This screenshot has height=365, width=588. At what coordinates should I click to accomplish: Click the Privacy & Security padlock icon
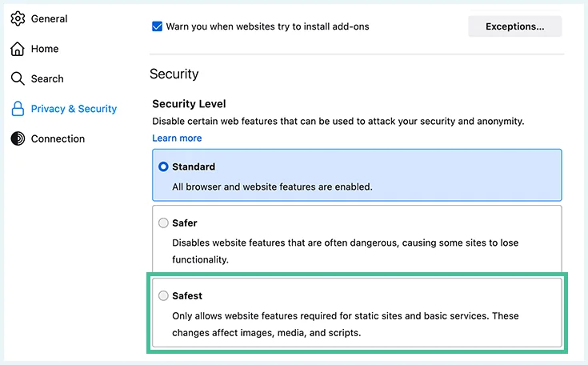(18, 109)
